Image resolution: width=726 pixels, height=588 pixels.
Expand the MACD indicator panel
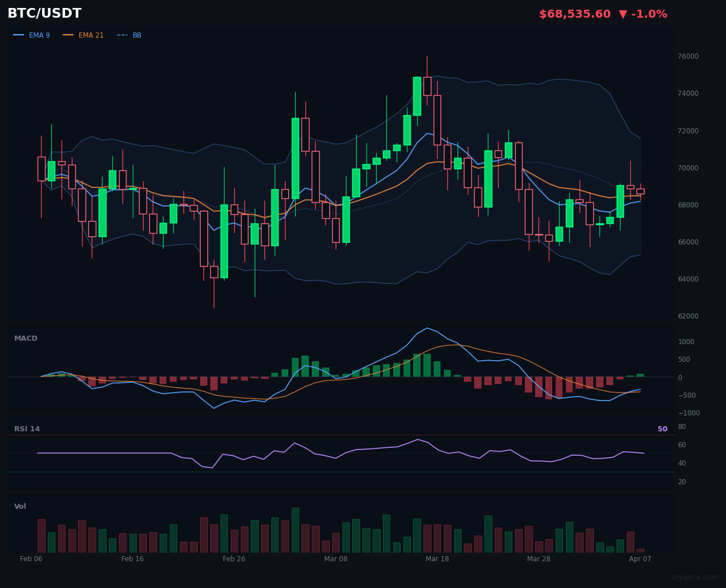coord(25,338)
